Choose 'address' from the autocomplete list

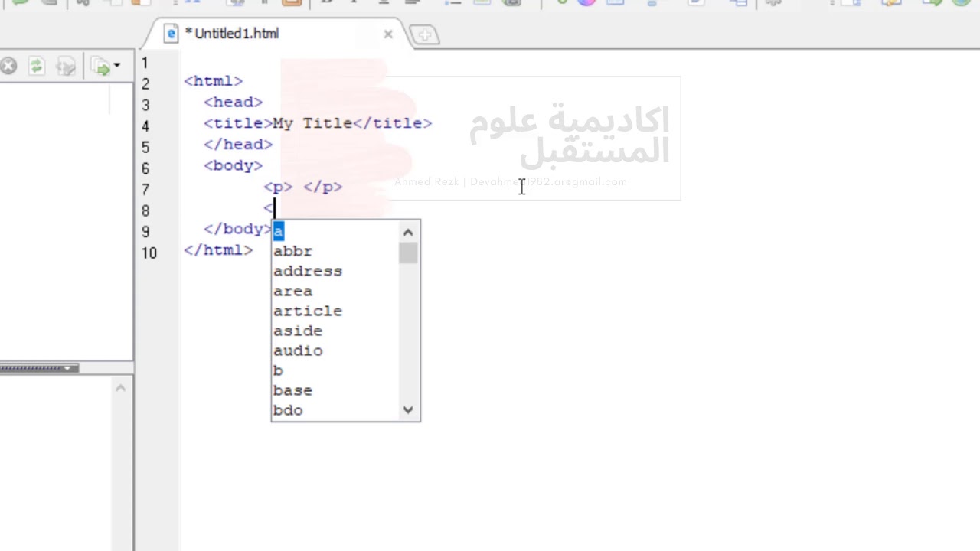pos(308,271)
